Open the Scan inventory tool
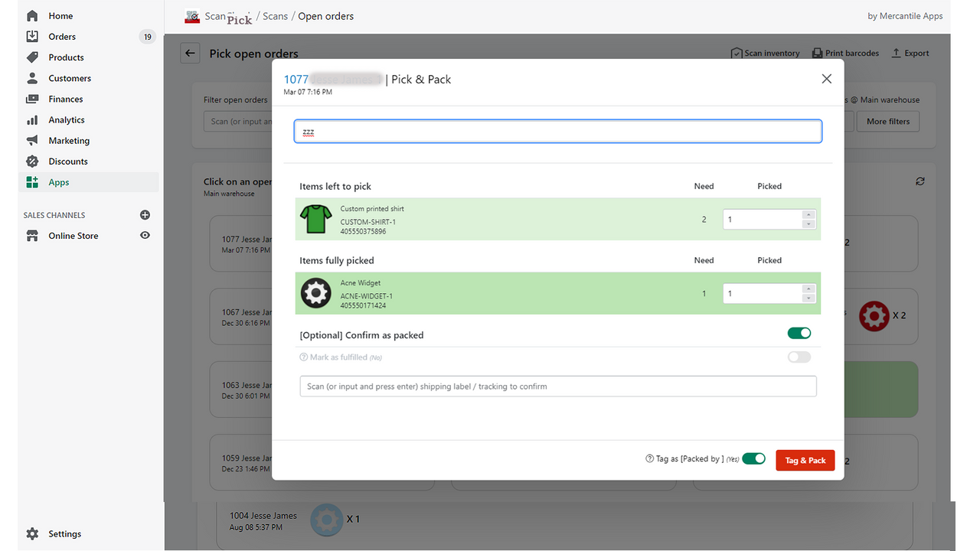Image resolution: width=980 pixels, height=551 pixels. [x=765, y=53]
